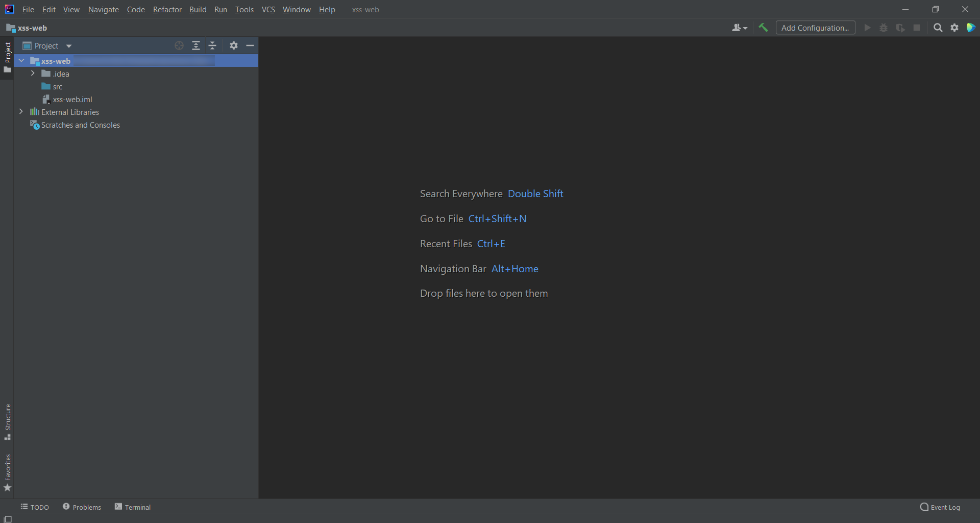Viewport: 980px width, 523px height.
Task: Open the Help menu
Action: point(327,9)
